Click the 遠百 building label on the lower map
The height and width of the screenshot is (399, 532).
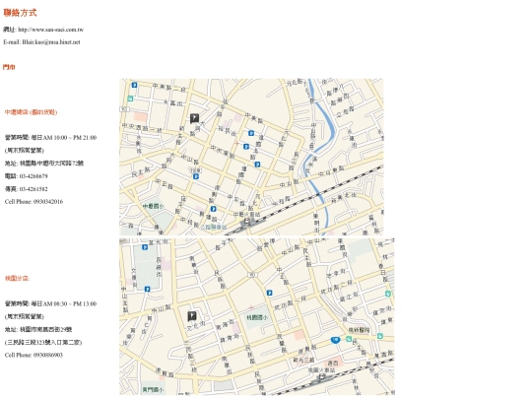(333, 363)
